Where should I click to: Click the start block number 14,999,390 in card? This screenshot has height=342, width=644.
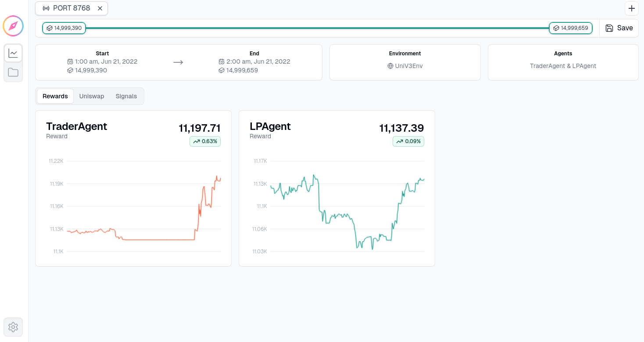91,70
